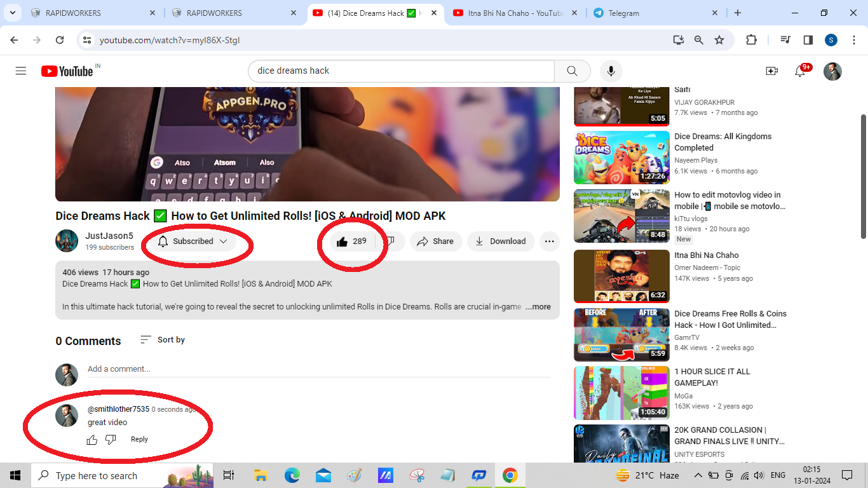Open motovlog editing video thumbnail

point(621,216)
